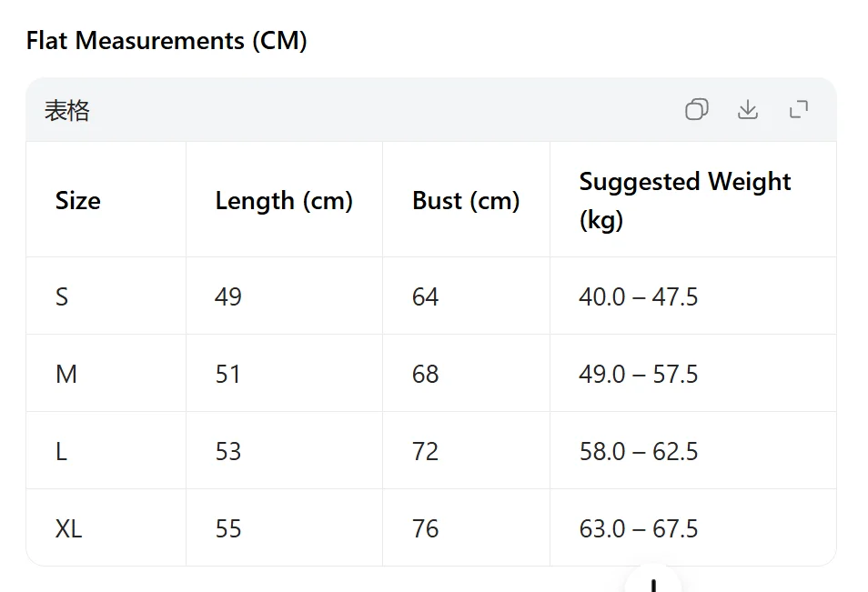Click the Length (cm) column header
The width and height of the screenshot is (868, 592).
click(284, 200)
